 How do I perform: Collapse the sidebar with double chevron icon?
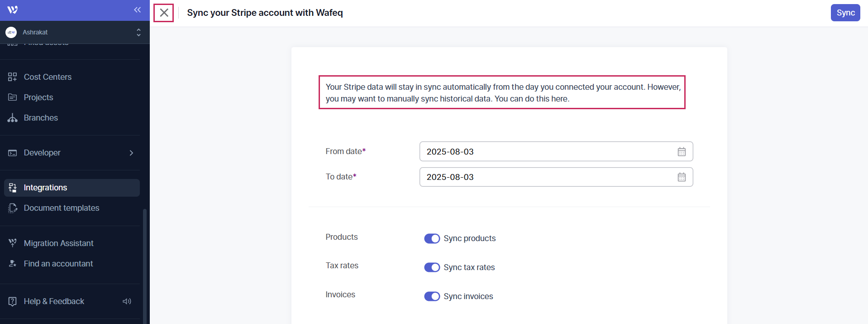[137, 10]
